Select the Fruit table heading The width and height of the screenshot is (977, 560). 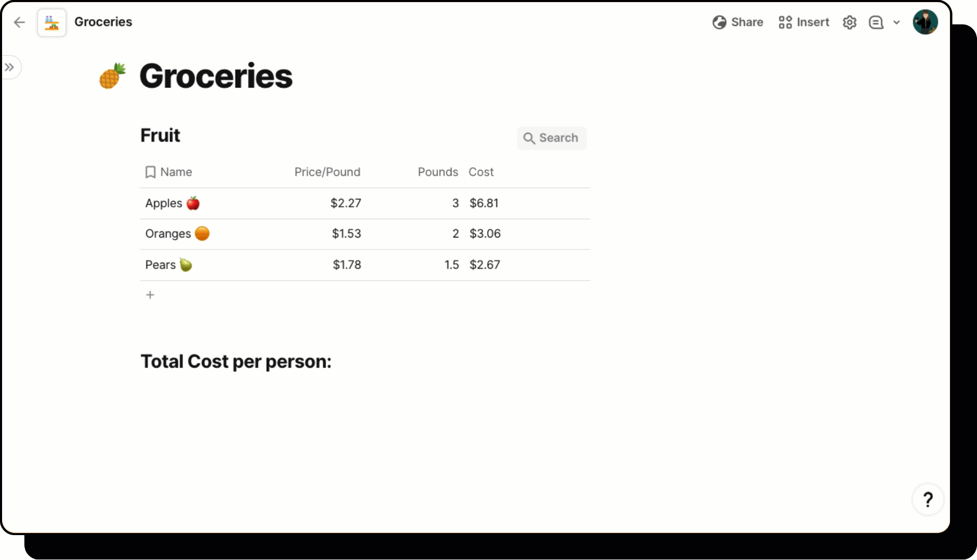coord(160,135)
